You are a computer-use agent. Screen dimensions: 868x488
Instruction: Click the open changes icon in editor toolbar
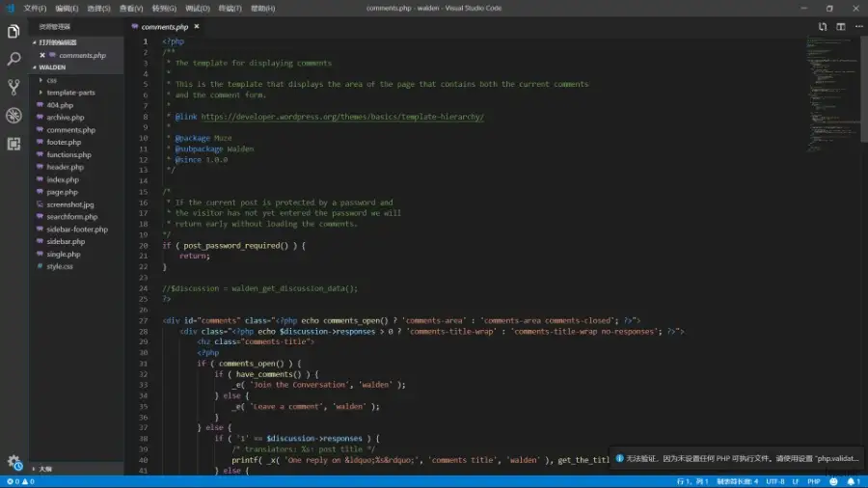[x=823, y=27]
